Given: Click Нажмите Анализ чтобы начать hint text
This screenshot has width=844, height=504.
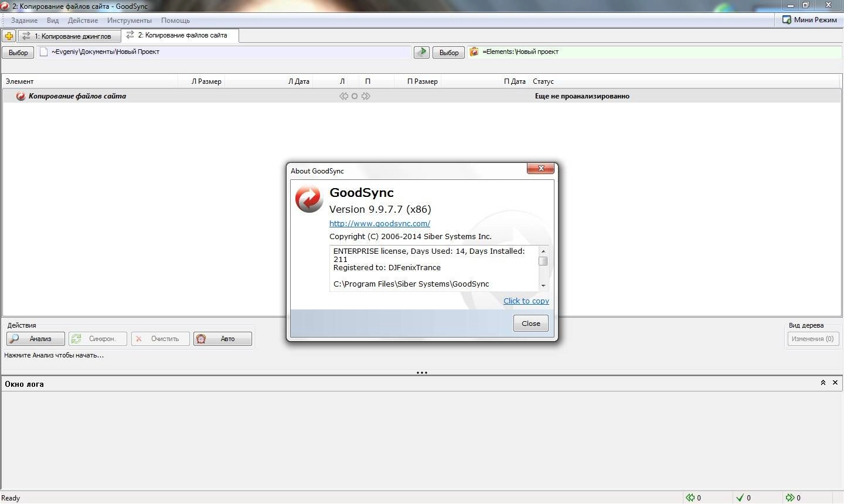Looking at the screenshot, I should [54, 355].
